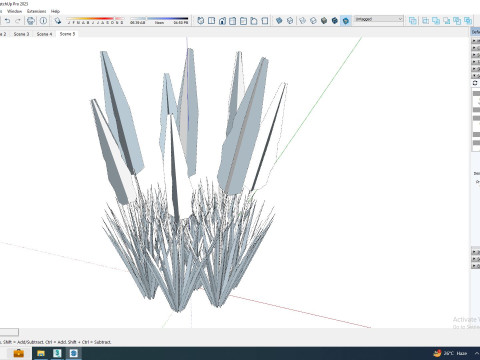Click the Subtract solid tool
480x360 pixels.
tap(447, 21)
